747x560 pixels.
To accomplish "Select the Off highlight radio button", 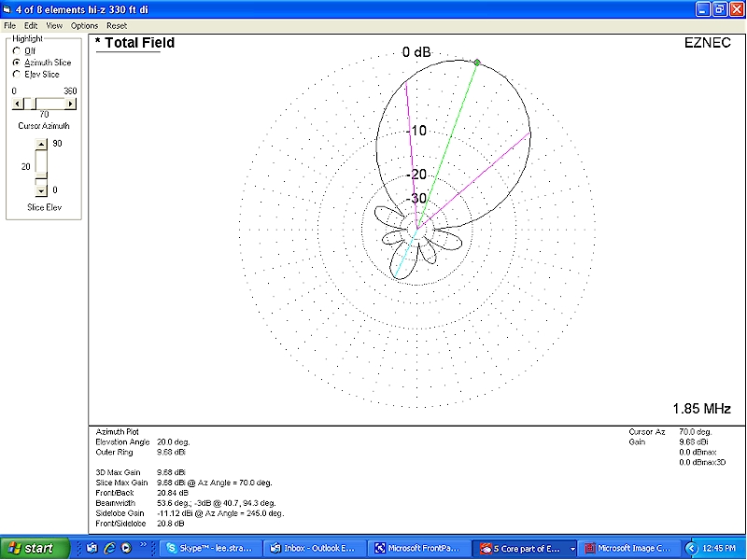I will tap(16, 50).
